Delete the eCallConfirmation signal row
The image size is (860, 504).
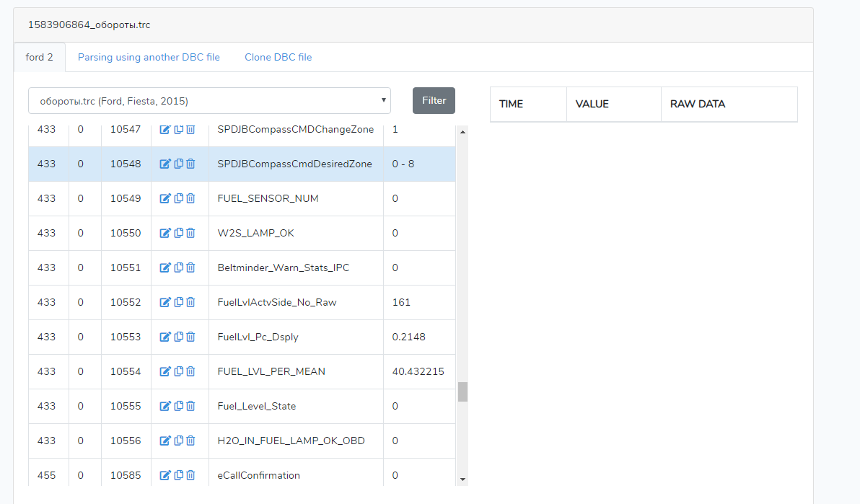click(x=190, y=475)
